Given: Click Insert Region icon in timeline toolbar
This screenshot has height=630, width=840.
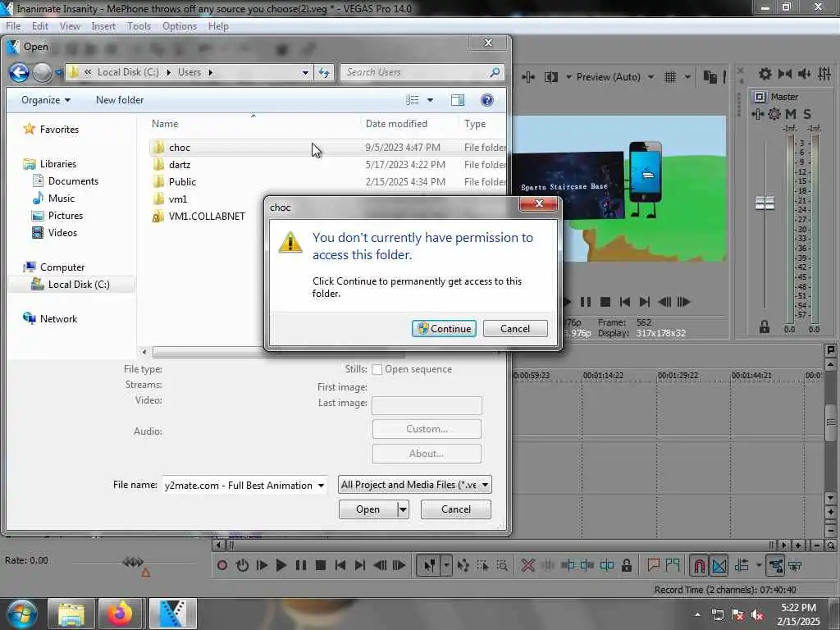Looking at the screenshot, I should (x=673, y=565).
